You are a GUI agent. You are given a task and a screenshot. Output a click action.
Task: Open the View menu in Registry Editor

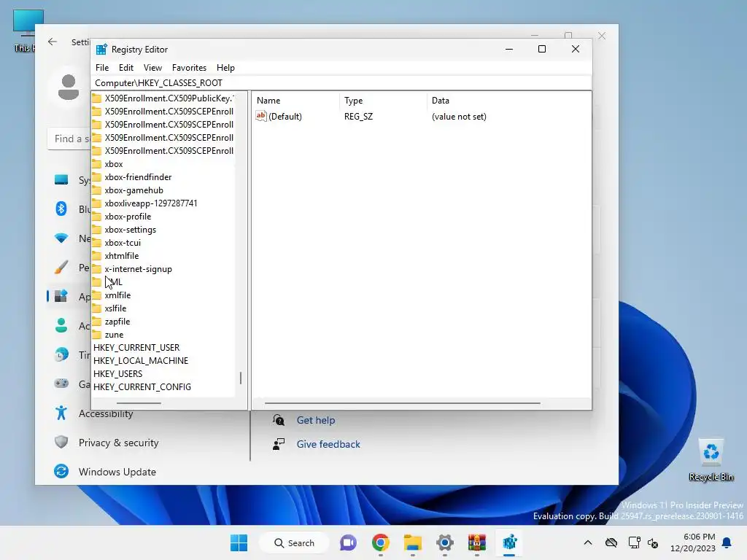click(x=152, y=68)
